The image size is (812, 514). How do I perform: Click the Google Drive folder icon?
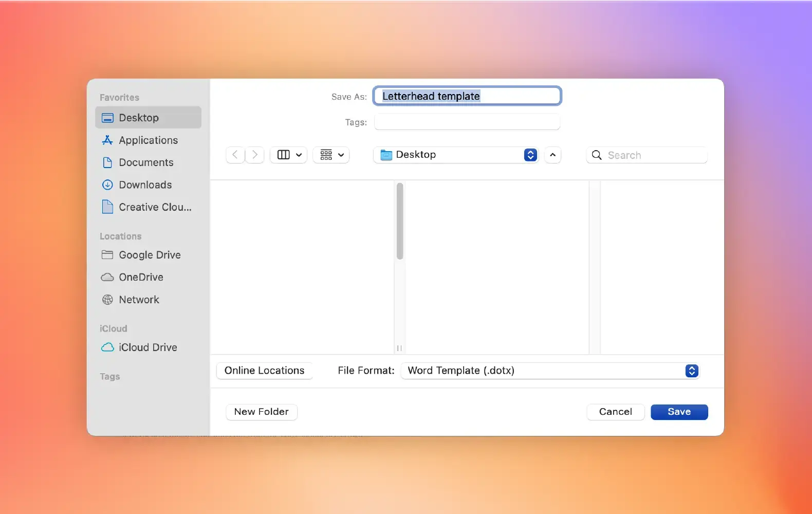point(107,254)
